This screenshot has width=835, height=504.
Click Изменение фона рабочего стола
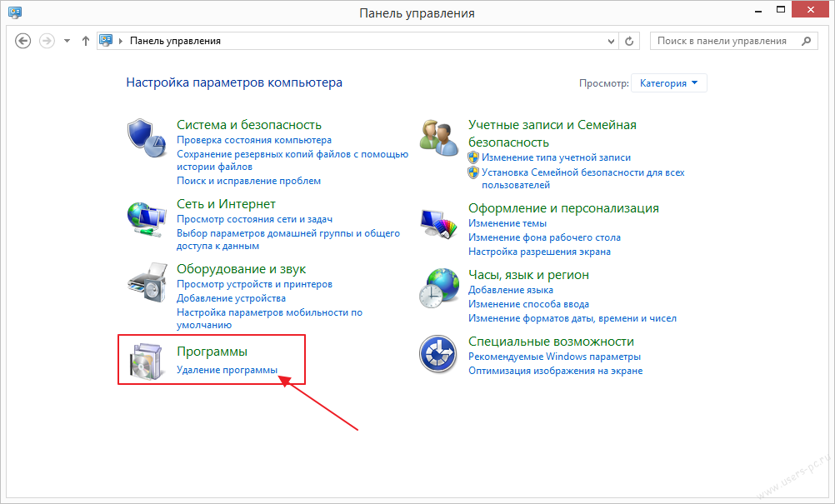(544, 238)
